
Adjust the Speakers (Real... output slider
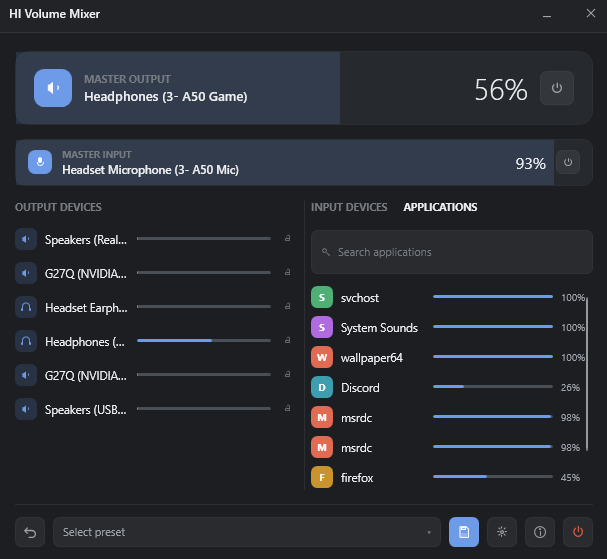(204, 238)
